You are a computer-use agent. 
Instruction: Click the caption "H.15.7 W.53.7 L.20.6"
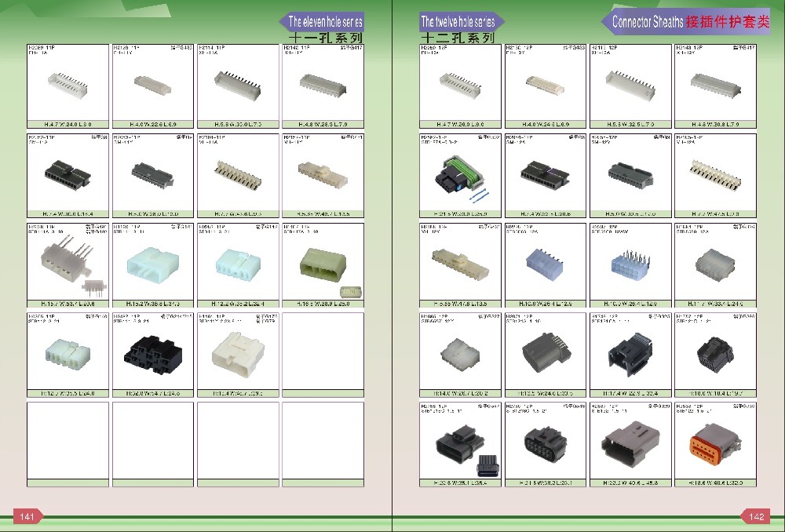click(68, 304)
